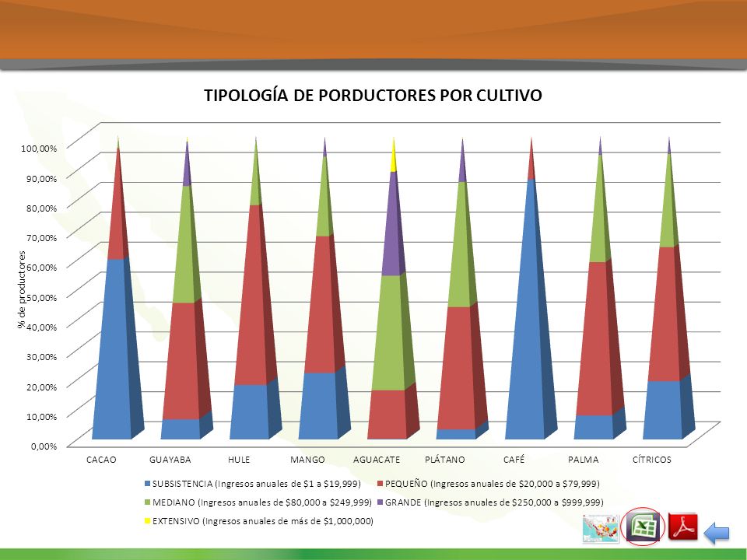Click the 50,00% axis value
Viewport: 747px width, 560px height.
click(x=41, y=297)
